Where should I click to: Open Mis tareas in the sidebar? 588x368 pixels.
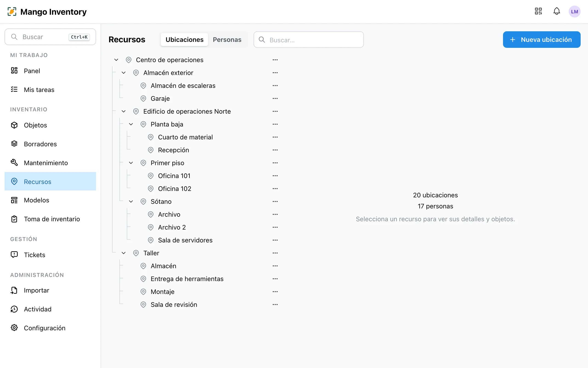click(x=50, y=90)
